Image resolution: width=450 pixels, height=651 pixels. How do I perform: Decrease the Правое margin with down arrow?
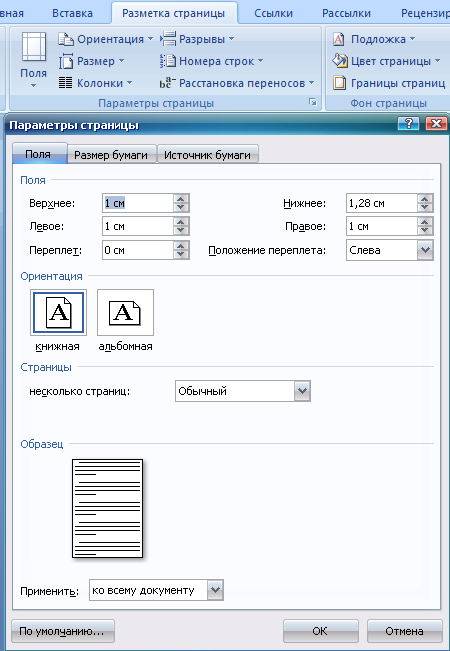click(x=424, y=231)
